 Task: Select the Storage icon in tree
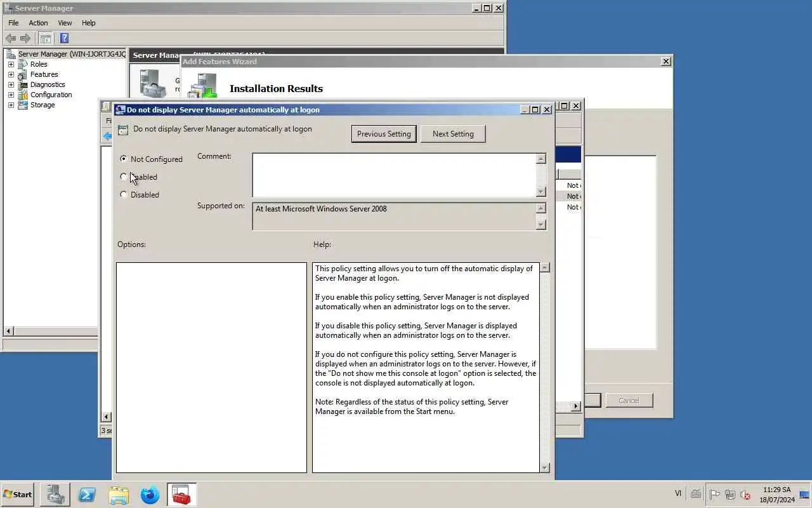(x=23, y=105)
